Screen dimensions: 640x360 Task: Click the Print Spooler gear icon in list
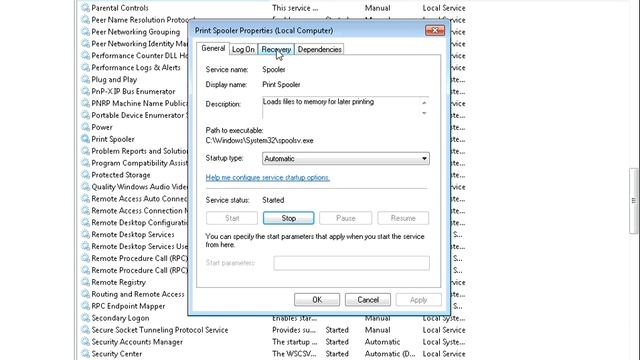[x=85, y=139]
